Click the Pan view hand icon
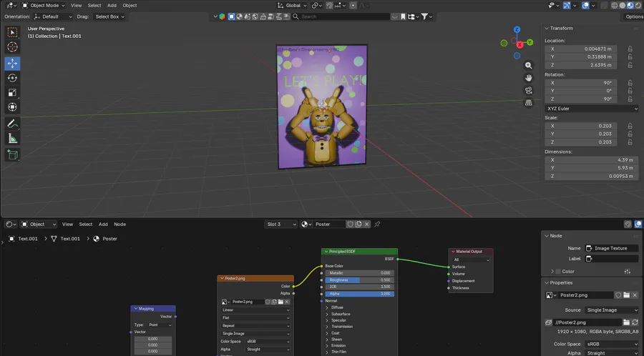Screen dimensions: 644x356 [x=529, y=78]
